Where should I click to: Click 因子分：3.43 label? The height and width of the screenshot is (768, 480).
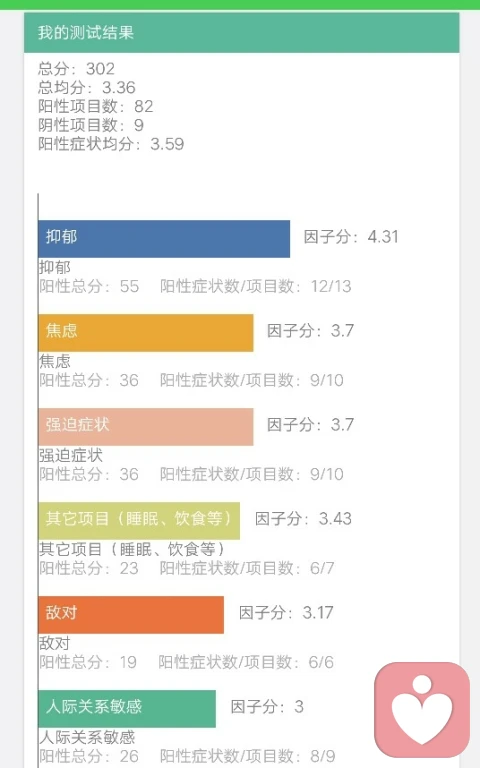(x=304, y=519)
